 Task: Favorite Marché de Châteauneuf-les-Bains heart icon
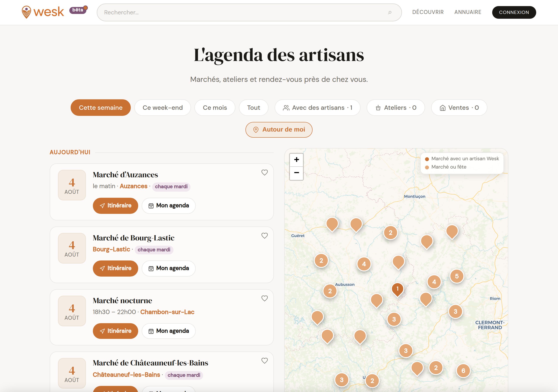click(x=264, y=361)
